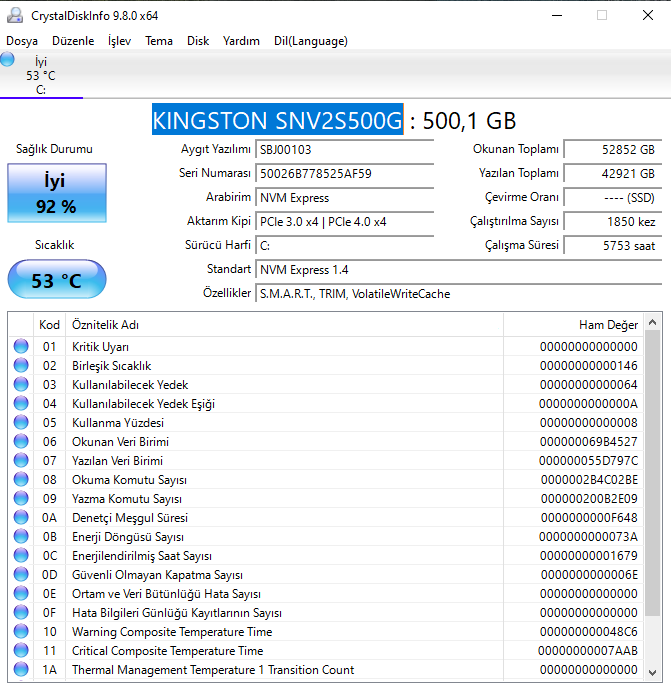Screen dimensions: 671x691
Task: Click the İyi 92 % health status button
Action: click(57, 193)
